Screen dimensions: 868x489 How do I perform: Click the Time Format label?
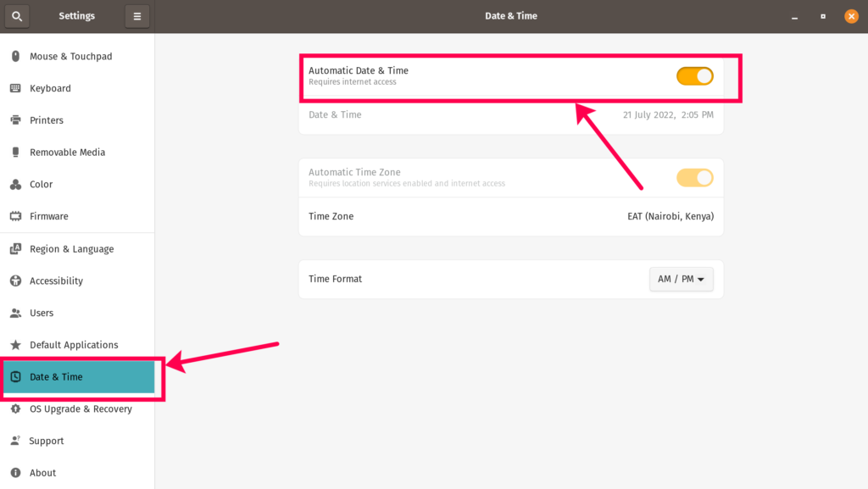(335, 279)
